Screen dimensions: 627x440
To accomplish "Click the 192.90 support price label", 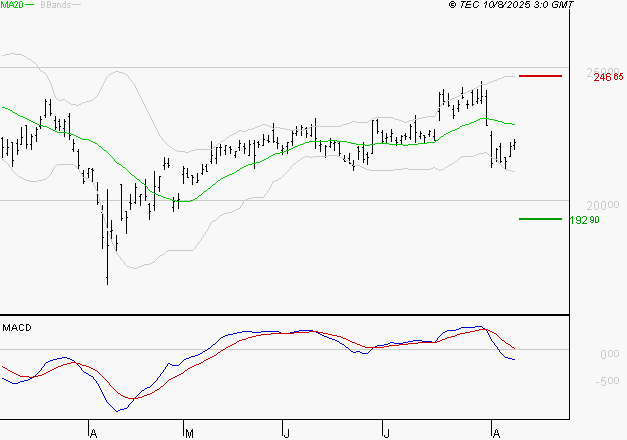I will pos(584,220).
